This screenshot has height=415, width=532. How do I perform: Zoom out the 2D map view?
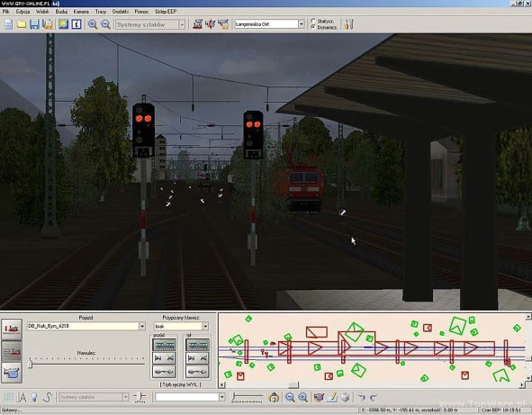coord(290,397)
